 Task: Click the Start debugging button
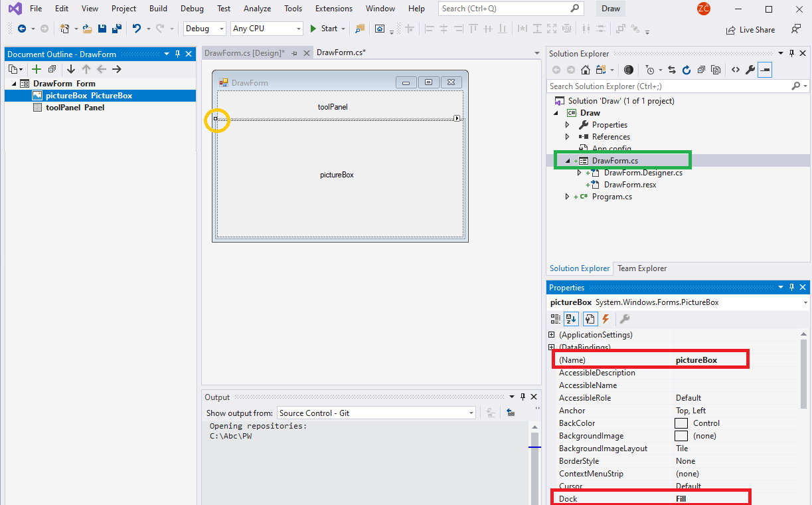pos(324,29)
